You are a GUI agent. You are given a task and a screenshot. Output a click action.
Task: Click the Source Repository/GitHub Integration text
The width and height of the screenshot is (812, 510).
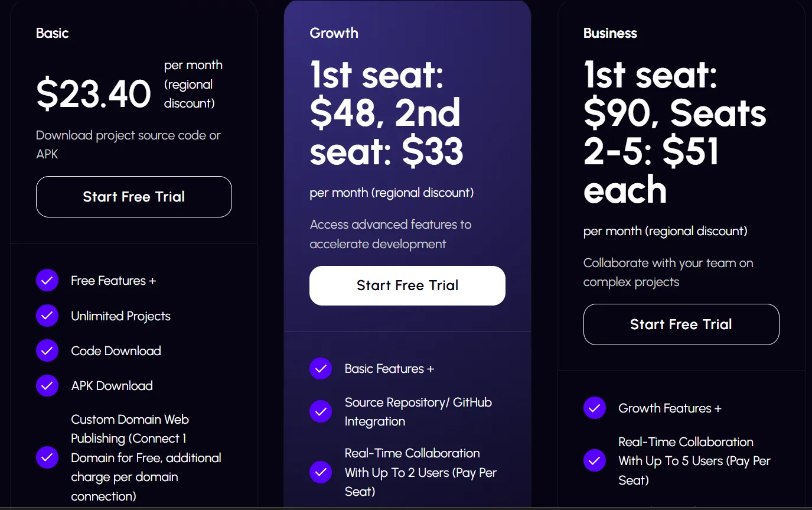click(418, 411)
